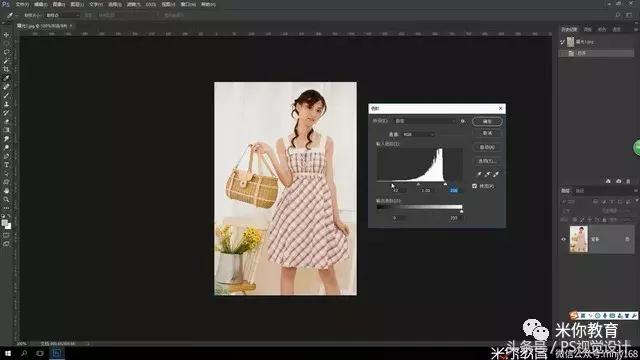The height and width of the screenshot is (360, 640).
Task: Click the shadow input level field
Action: [398, 191]
